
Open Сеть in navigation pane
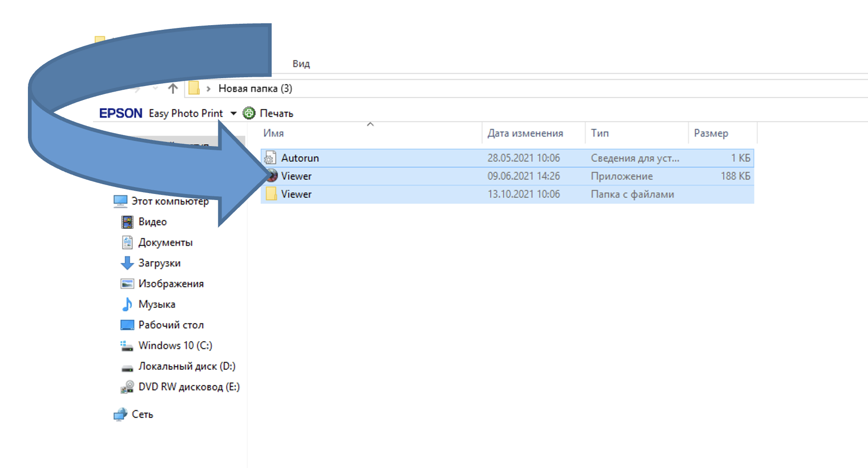142,415
